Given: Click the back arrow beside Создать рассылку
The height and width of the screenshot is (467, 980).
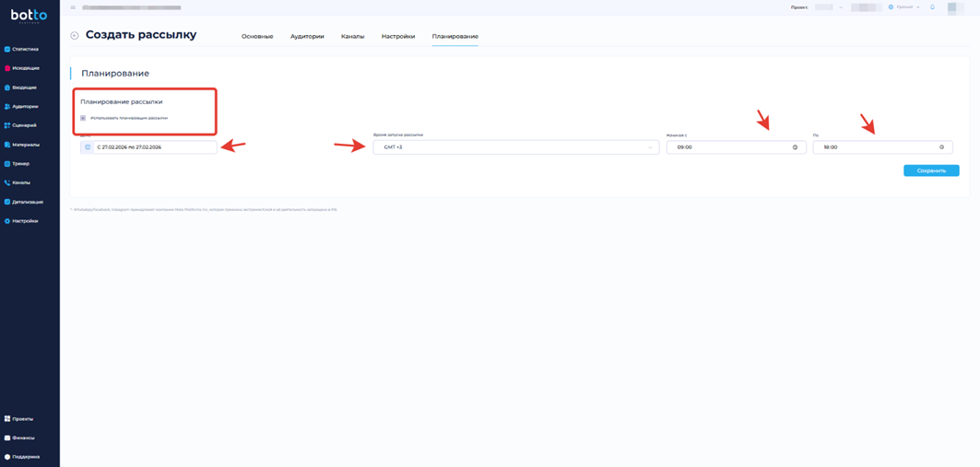Looking at the screenshot, I should pos(75,36).
